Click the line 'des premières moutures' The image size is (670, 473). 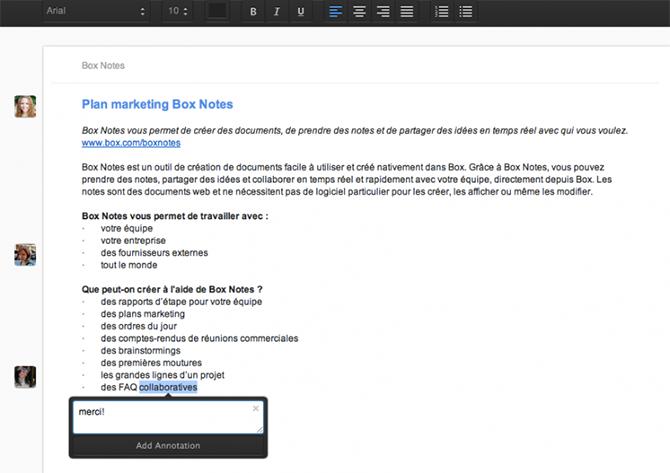point(151,363)
